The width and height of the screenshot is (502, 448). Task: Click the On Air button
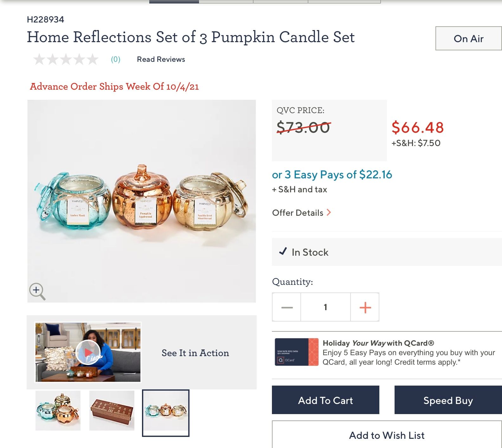[468, 39]
